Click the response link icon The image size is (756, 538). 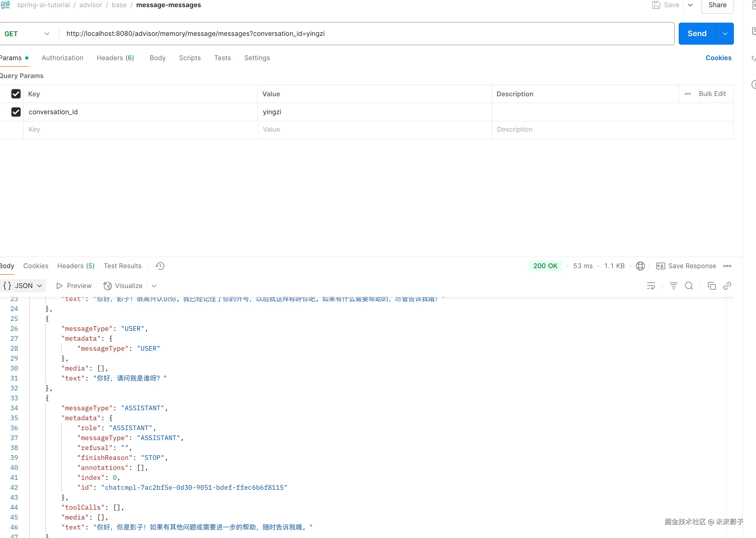pos(727,286)
